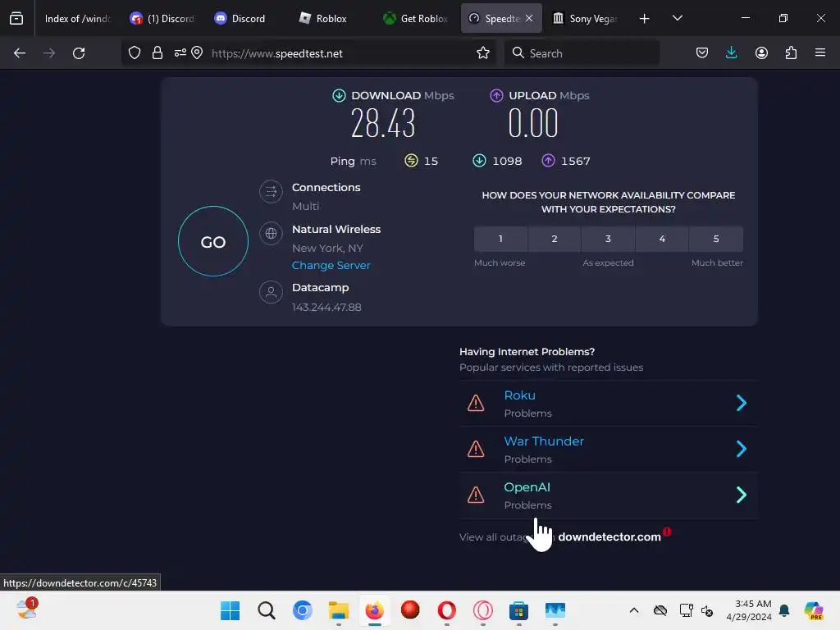This screenshot has width=840, height=630.
Task: Click the OpenAI warning triangle icon
Action: point(476,495)
